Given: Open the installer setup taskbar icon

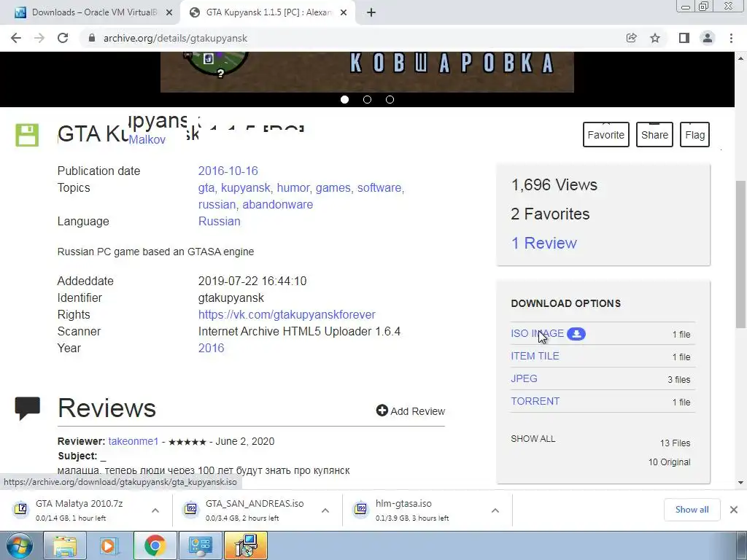Looking at the screenshot, I should (246, 545).
